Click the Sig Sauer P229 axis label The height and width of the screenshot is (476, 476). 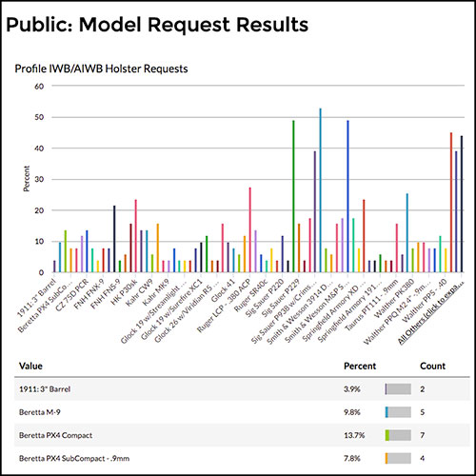(x=281, y=298)
